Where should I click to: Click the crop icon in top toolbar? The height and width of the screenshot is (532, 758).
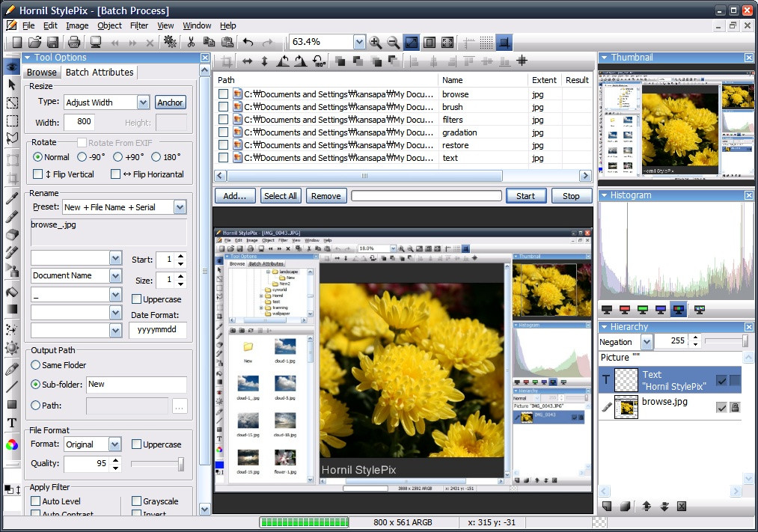click(227, 61)
